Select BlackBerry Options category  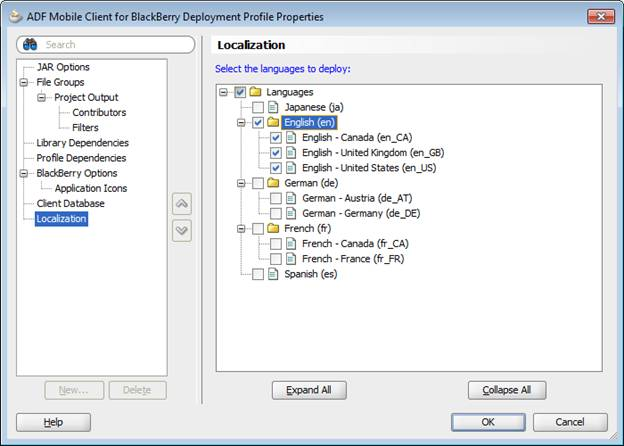77,173
